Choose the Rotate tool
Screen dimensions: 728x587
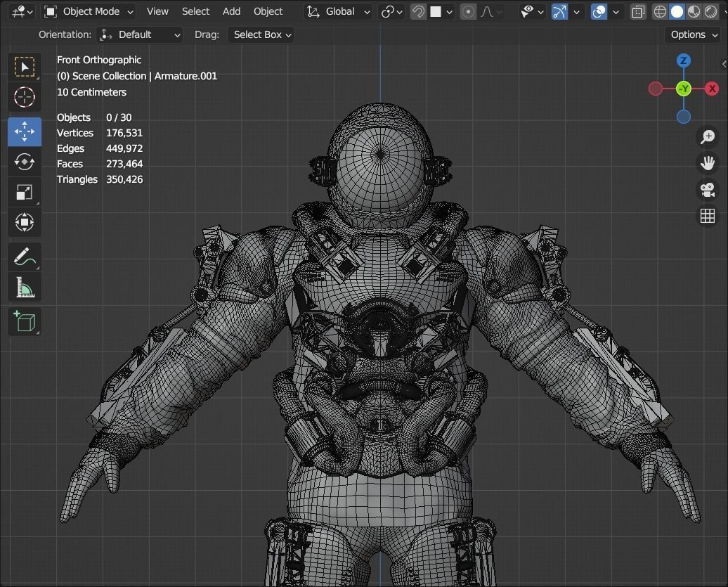coord(25,162)
